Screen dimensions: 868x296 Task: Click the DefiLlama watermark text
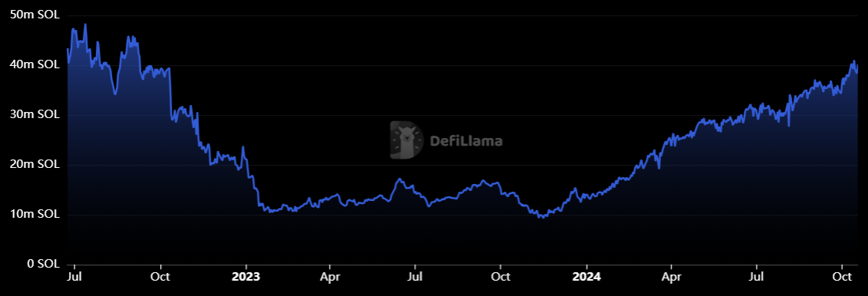pyautogui.click(x=466, y=141)
